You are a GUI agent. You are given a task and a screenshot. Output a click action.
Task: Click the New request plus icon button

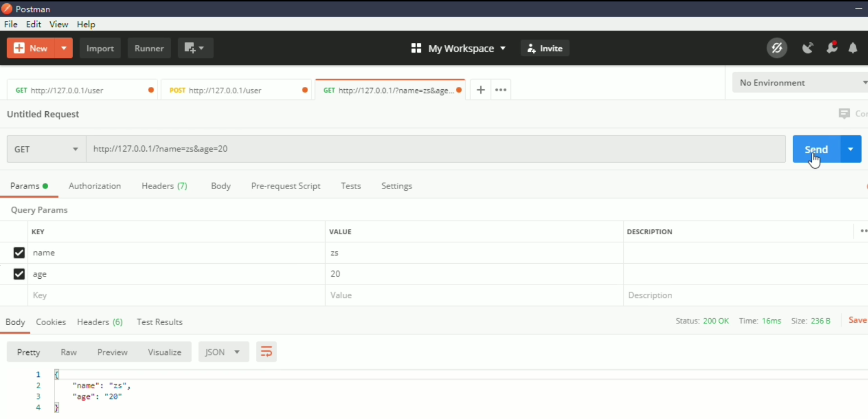[x=31, y=48]
